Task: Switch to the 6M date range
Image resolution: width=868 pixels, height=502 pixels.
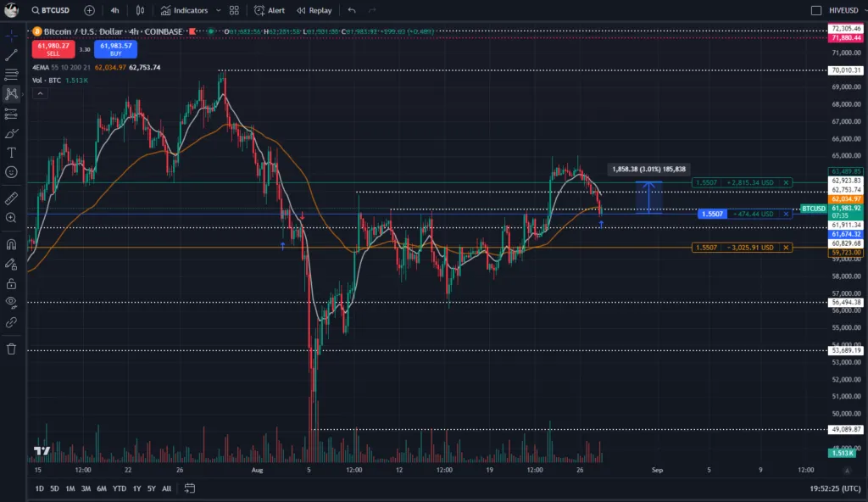Action: click(102, 488)
